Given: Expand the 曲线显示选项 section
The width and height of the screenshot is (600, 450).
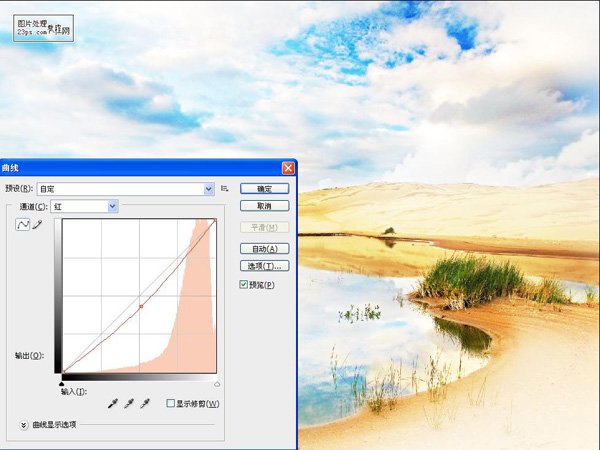Looking at the screenshot, I should coord(24,425).
